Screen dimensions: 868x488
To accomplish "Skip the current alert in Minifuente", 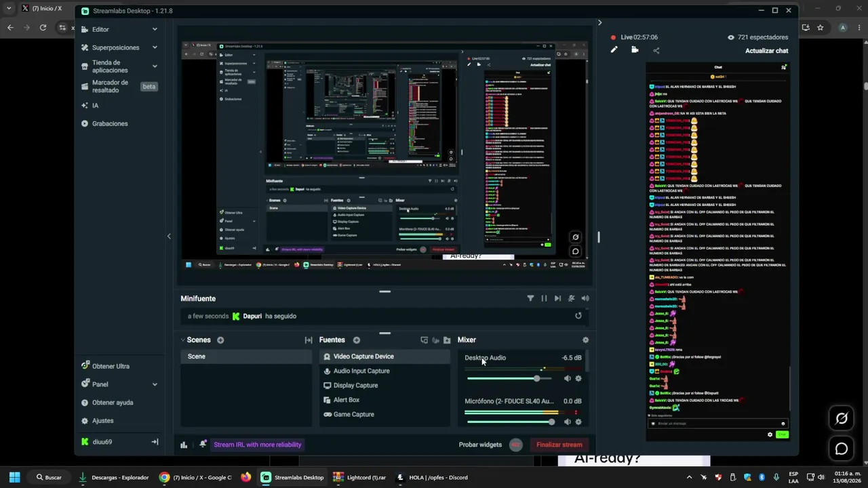I will [x=557, y=298].
